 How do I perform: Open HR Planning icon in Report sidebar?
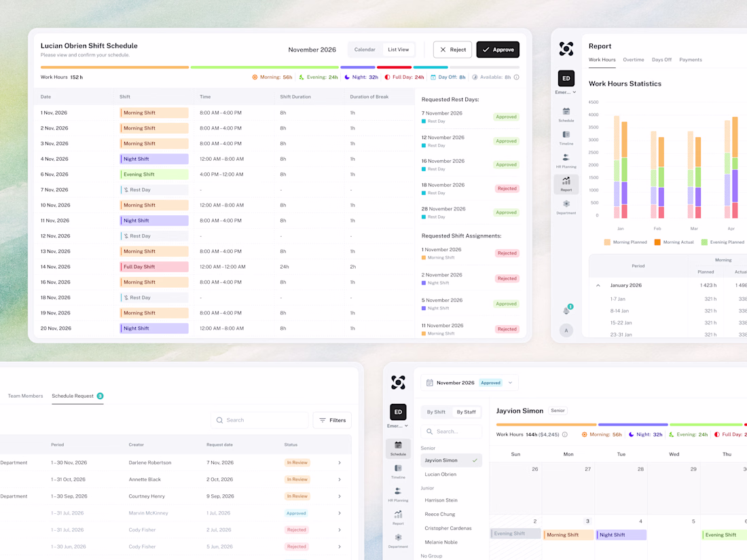pyautogui.click(x=566, y=160)
